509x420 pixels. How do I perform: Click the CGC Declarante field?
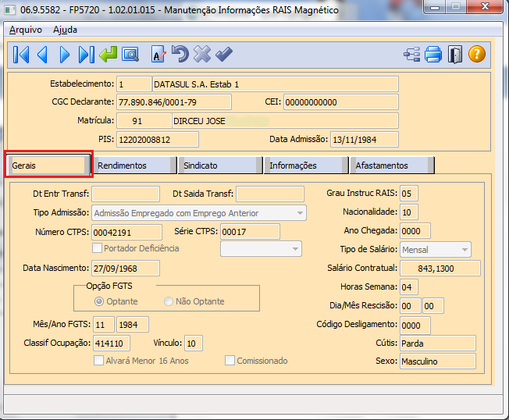[x=174, y=102]
